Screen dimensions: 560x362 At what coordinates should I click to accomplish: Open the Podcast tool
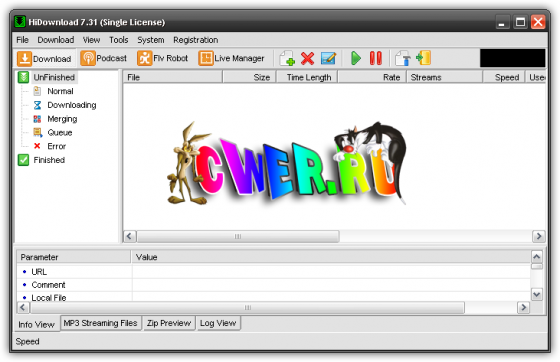[104, 58]
